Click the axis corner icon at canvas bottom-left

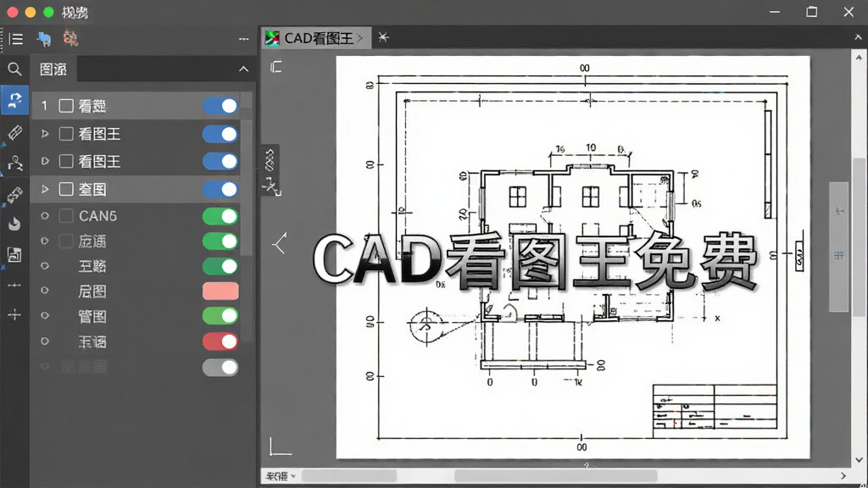[280, 446]
